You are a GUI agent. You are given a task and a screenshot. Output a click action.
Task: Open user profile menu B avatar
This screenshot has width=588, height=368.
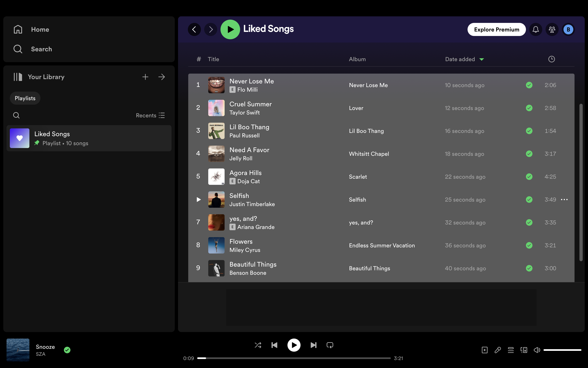pos(568,29)
